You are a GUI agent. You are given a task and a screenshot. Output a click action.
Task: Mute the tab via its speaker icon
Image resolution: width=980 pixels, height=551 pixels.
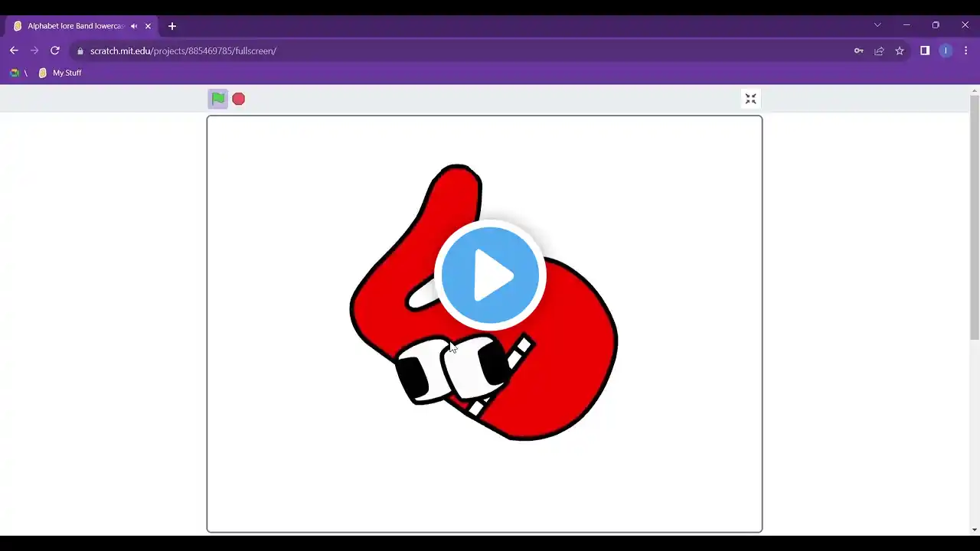click(x=134, y=26)
